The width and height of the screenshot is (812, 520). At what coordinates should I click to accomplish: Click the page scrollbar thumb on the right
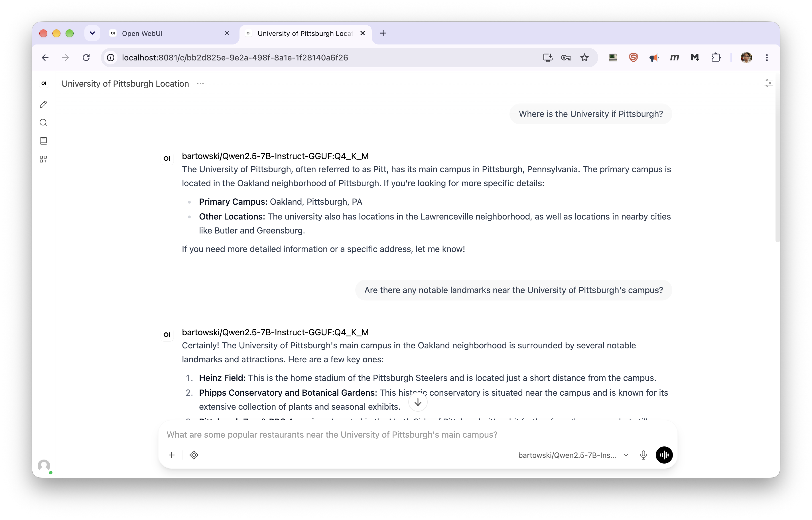pyautogui.click(x=777, y=157)
